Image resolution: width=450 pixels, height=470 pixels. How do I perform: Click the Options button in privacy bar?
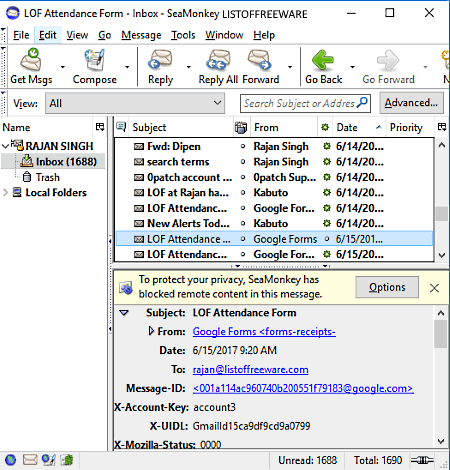click(387, 287)
